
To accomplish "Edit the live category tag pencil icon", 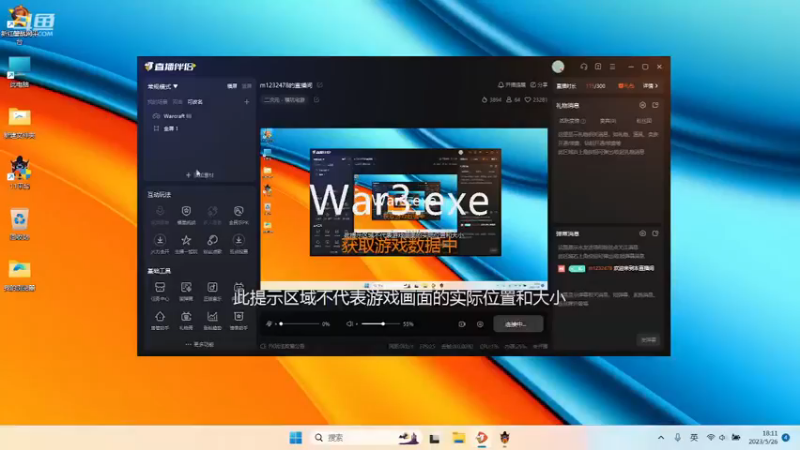I will pyautogui.click(x=316, y=100).
